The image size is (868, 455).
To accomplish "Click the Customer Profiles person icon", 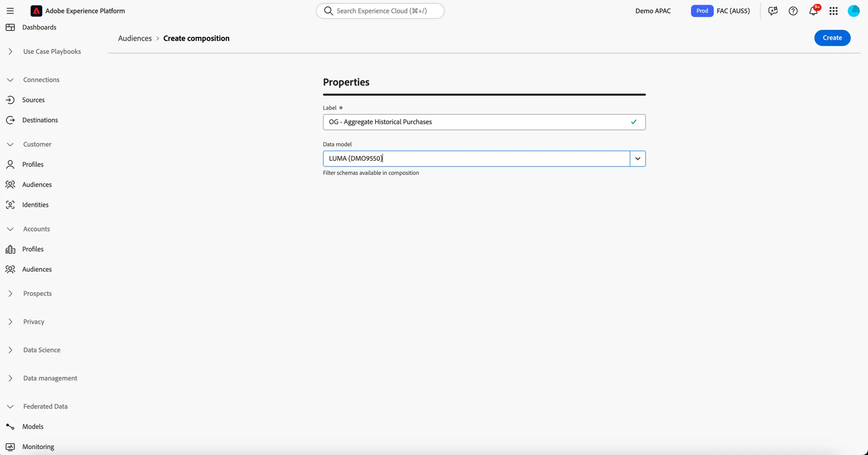I will (x=10, y=164).
